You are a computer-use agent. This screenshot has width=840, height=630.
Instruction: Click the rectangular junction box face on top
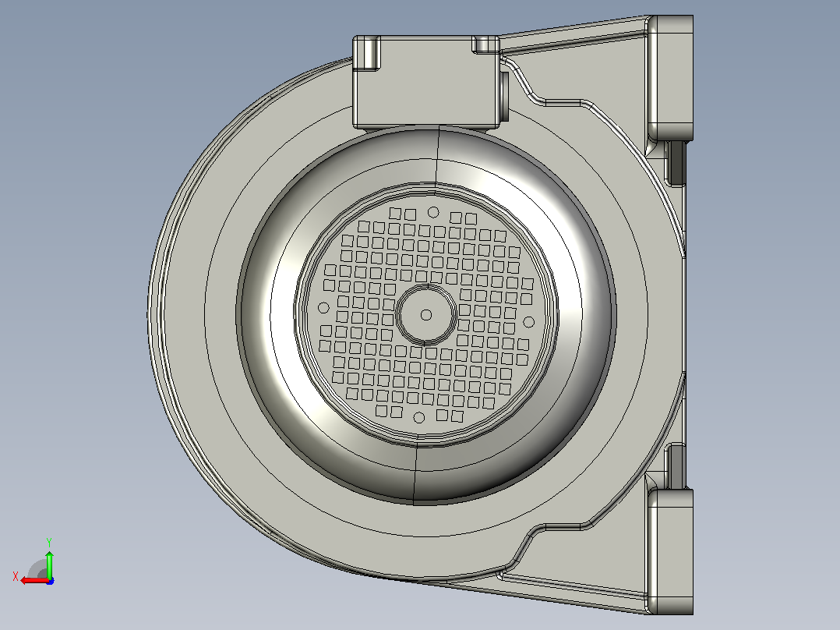click(x=426, y=88)
